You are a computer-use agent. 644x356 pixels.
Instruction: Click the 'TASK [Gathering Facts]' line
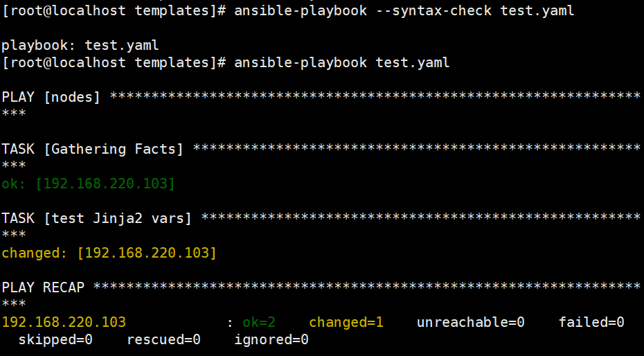[92, 149]
